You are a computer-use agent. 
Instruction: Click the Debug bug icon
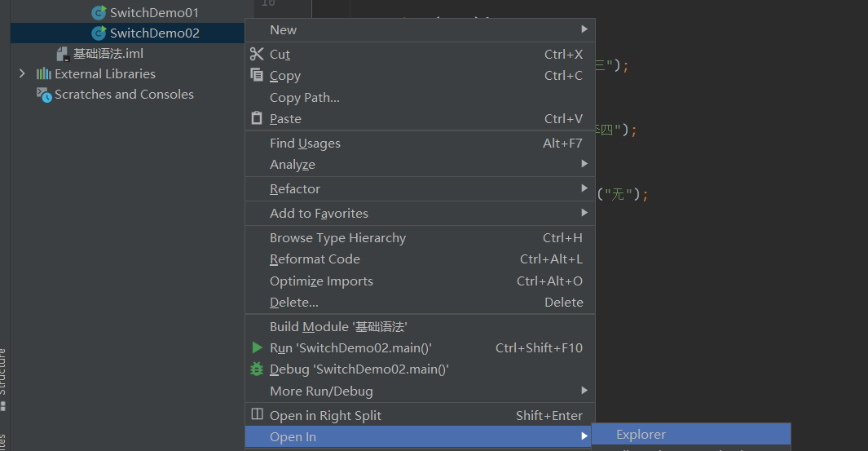point(257,369)
